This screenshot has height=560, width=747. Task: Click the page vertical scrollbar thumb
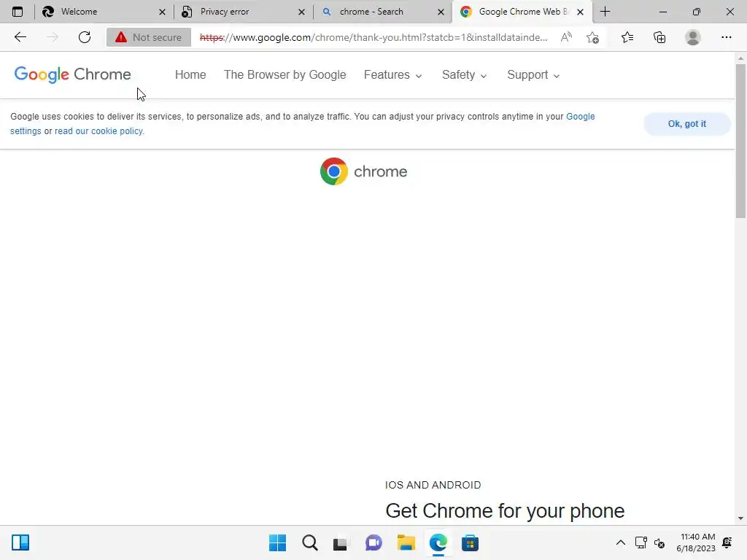pos(740,141)
